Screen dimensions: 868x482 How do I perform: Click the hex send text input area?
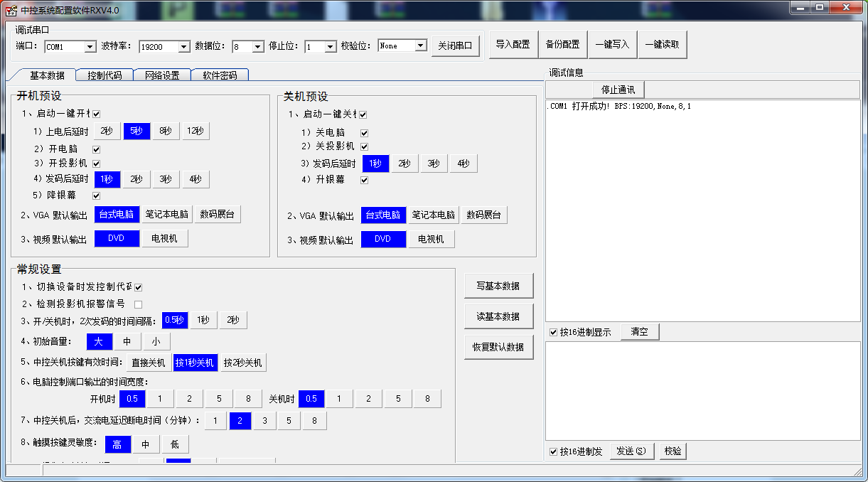[702, 390]
